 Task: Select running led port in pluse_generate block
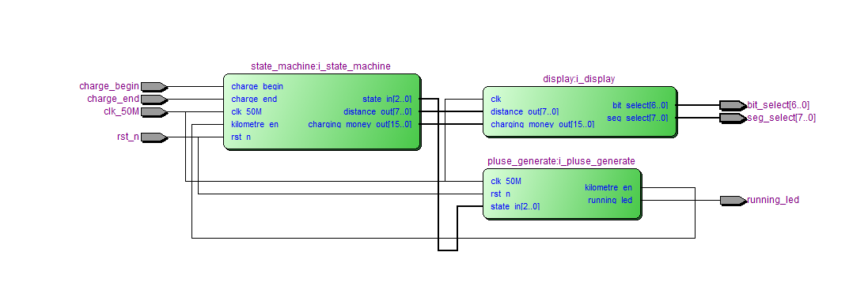610,200
